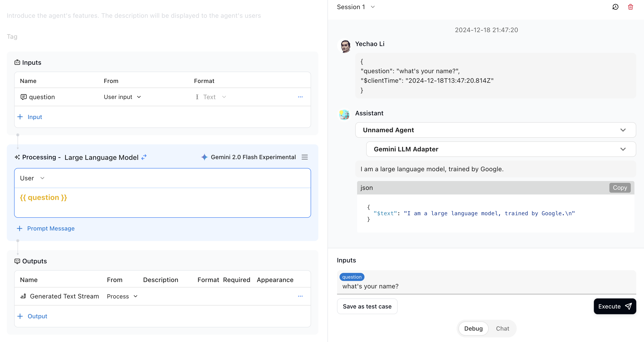This screenshot has height=342, width=644.
Task: Click Save as test case
Action: point(367,306)
